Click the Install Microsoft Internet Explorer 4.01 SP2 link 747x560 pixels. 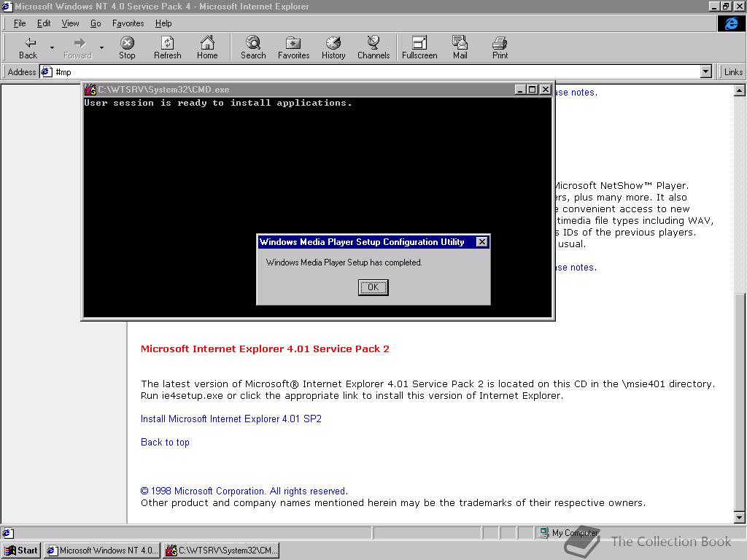(x=231, y=419)
